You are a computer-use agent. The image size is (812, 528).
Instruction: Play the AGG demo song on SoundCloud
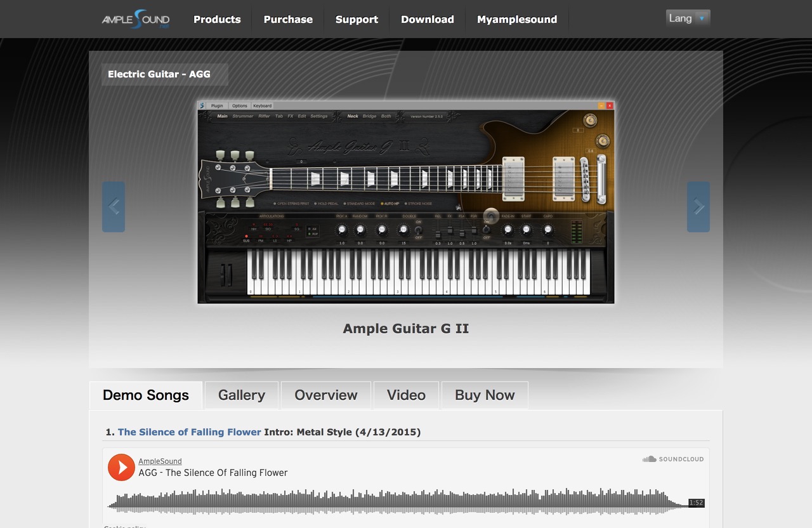tap(121, 467)
